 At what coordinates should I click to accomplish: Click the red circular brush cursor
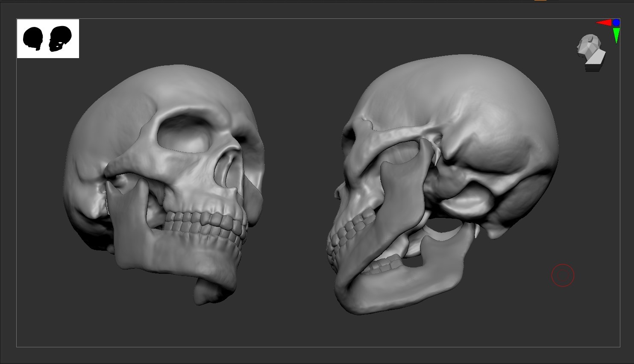pos(563,276)
